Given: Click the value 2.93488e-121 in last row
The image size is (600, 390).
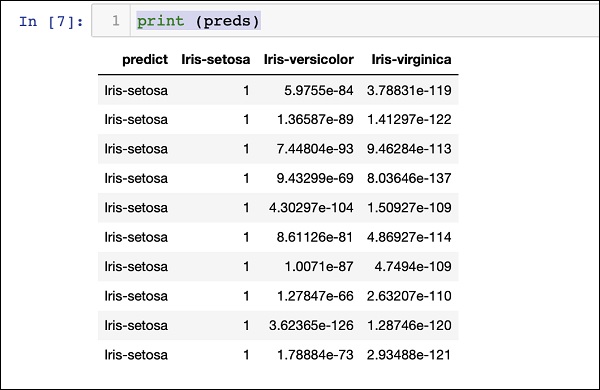Looking at the screenshot, I should click(x=409, y=355).
